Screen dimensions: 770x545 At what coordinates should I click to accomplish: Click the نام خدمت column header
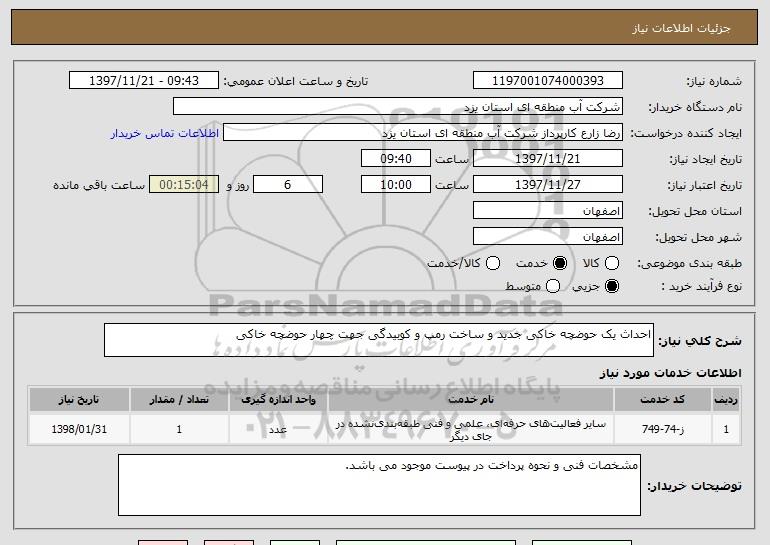pos(471,400)
